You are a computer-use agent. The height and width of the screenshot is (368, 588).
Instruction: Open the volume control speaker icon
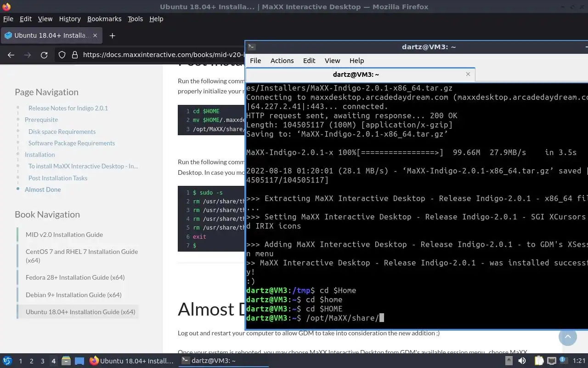(522, 361)
